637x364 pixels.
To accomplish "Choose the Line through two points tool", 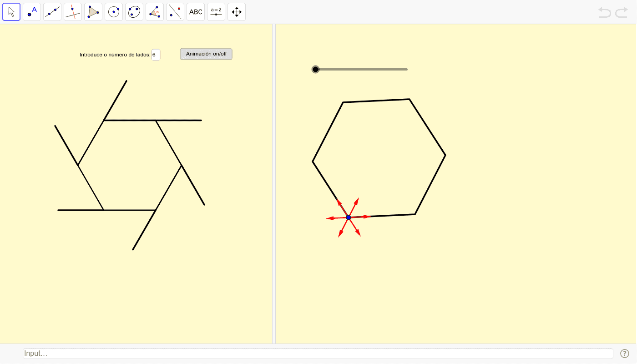I will click(52, 12).
